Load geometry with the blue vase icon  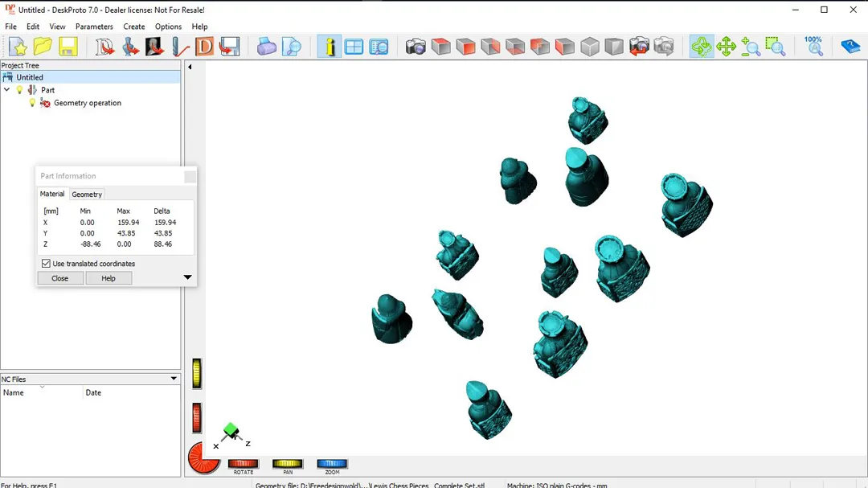[x=130, y=47]
